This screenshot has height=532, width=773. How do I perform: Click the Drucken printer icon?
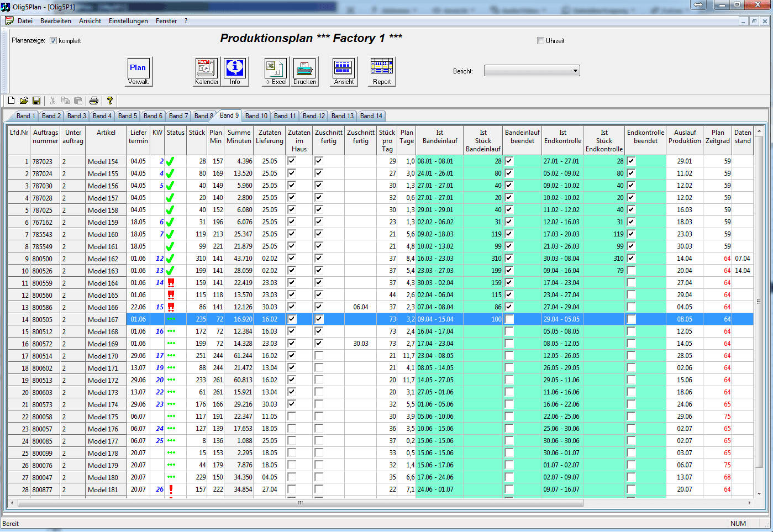point(304,71)
